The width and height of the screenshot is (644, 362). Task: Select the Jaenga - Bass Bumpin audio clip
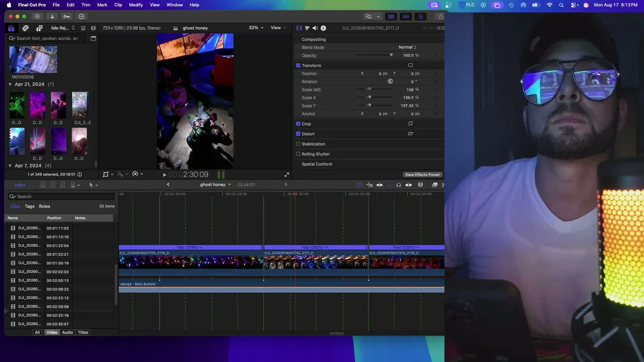[282, 287]
